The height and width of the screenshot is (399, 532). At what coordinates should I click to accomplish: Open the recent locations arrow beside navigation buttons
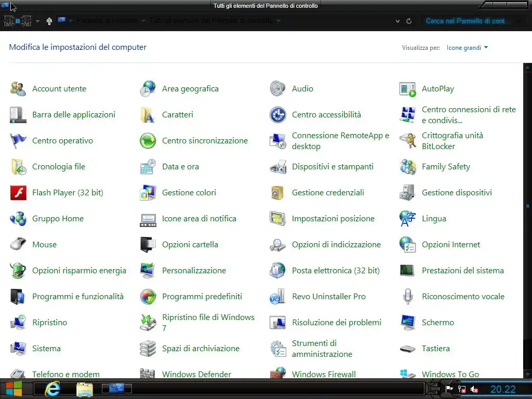pyautogui.click(x=37, y=21)
